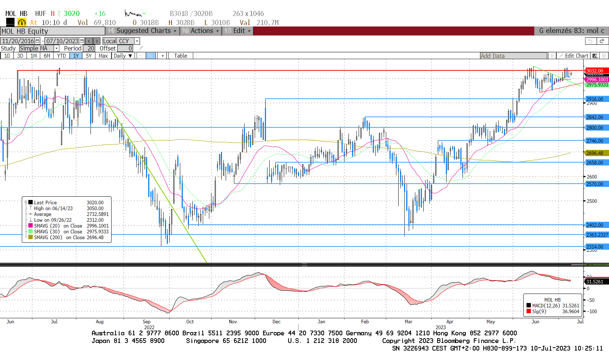Click the redo arrow button
The image size is (609, 364).
(x=602, y=41)
